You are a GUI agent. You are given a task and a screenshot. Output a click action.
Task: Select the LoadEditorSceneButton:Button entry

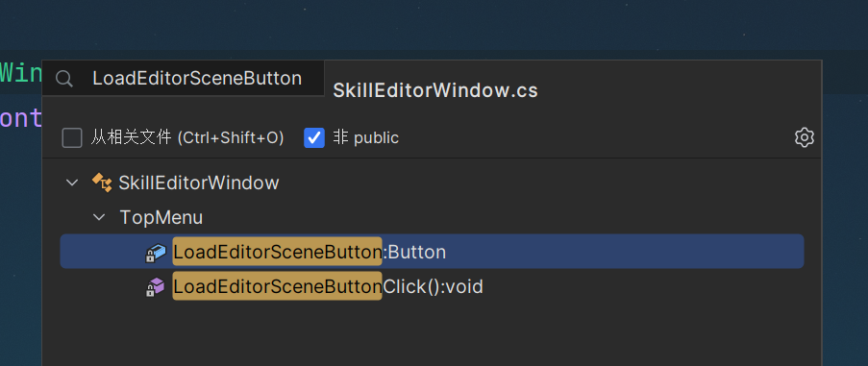432,252
